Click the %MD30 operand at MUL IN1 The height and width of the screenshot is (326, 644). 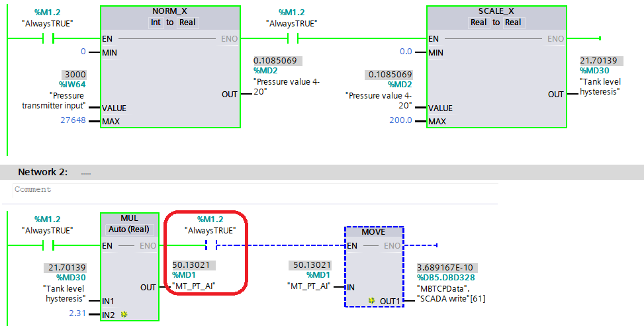coord(71,278)
